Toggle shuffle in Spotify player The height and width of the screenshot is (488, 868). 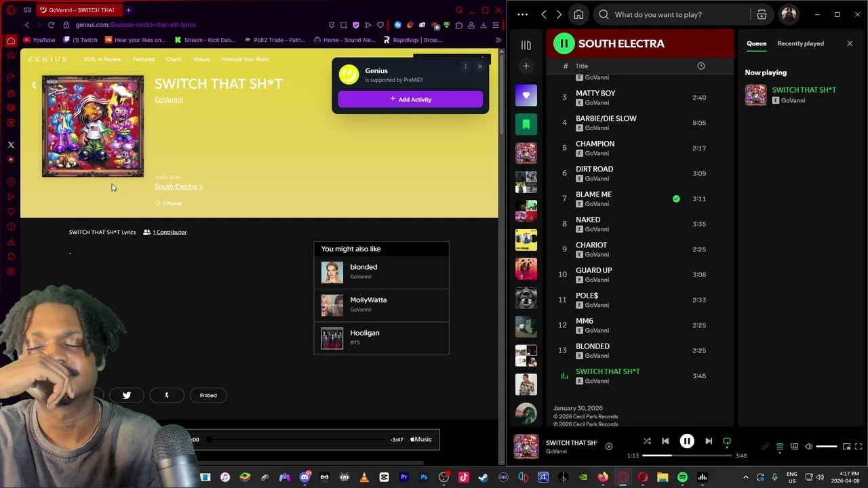pyautogui.click(x=647, y=441)
